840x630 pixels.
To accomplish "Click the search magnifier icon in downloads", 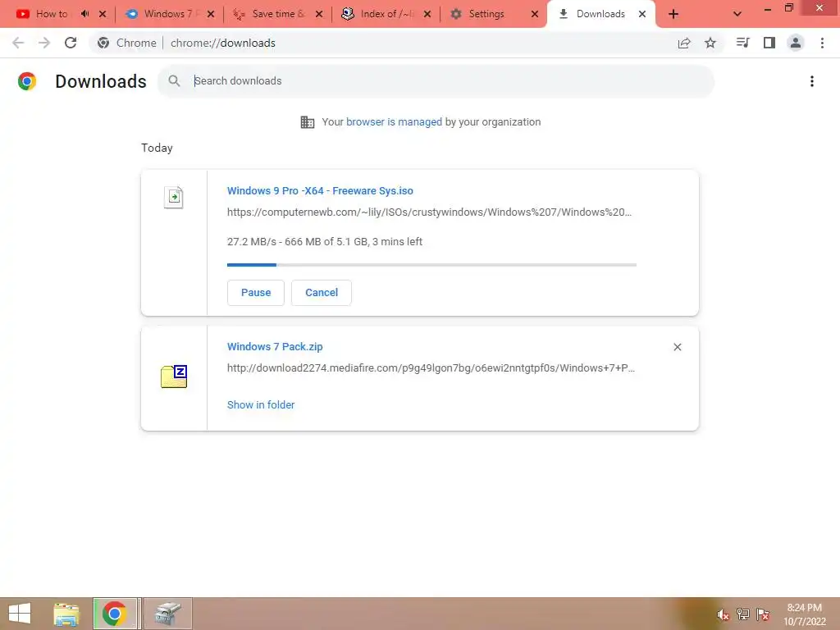I will [174, 81].
